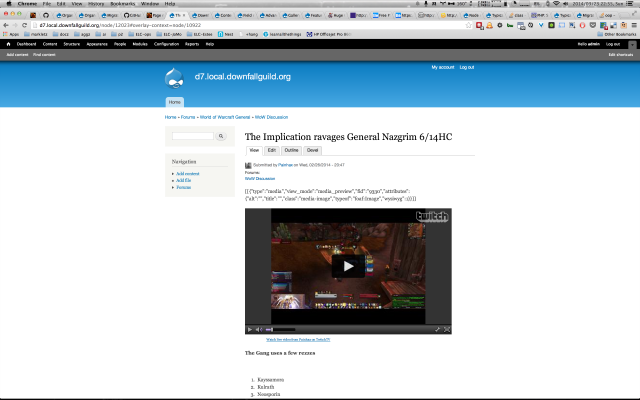Reload the page with refresh icon
Screen dimensions: 640x400
(x=24, y=25)
